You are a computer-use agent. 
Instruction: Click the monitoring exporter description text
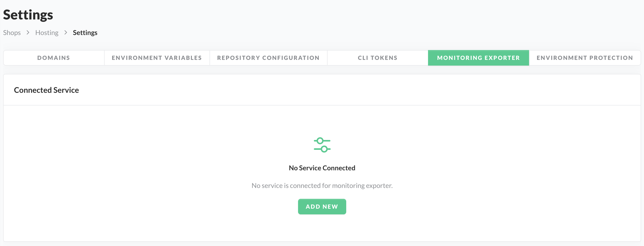pyautogui.click(x=322, y=186)
